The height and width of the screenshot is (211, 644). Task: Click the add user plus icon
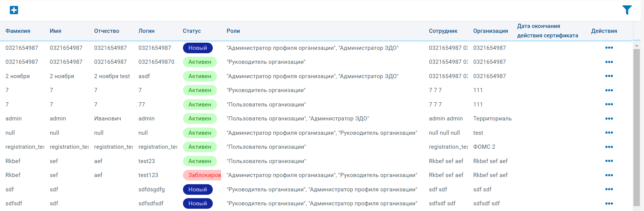click(14, 10)
